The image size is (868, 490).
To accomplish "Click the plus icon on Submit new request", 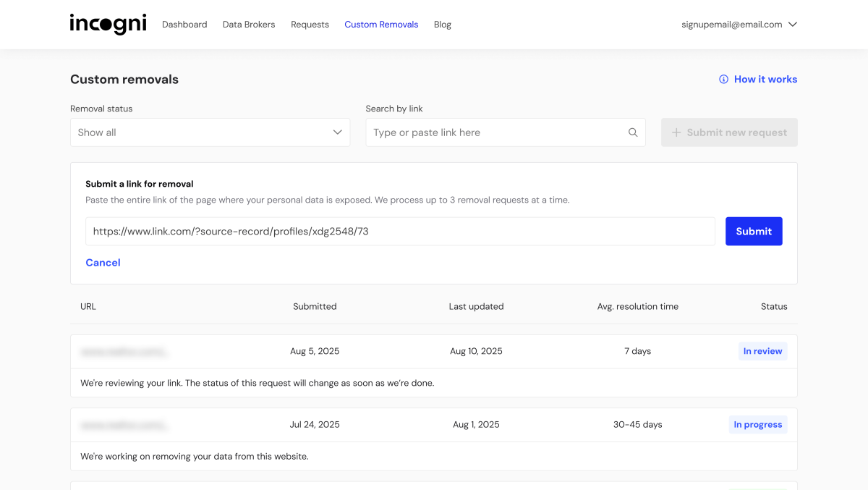I will click(676, 132).
